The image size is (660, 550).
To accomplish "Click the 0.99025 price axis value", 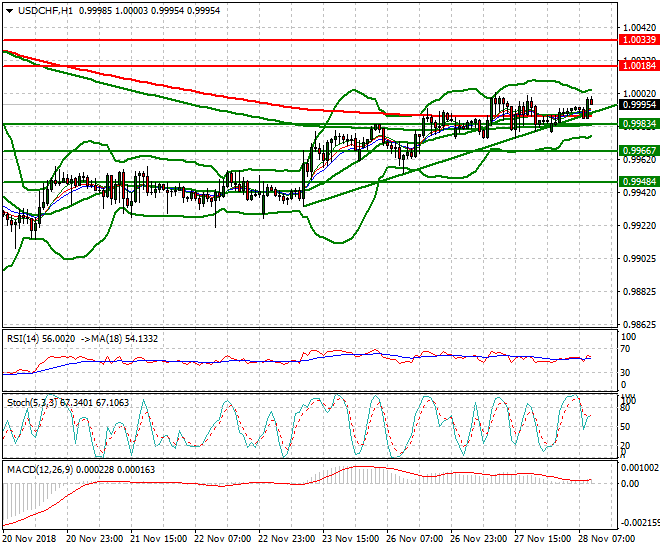I will 639,259.
